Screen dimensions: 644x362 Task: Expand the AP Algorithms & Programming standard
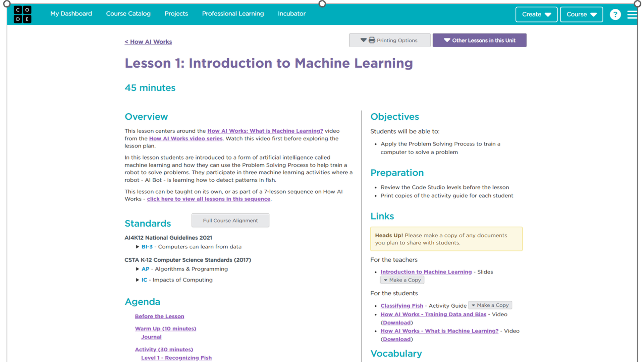(138, 268)
